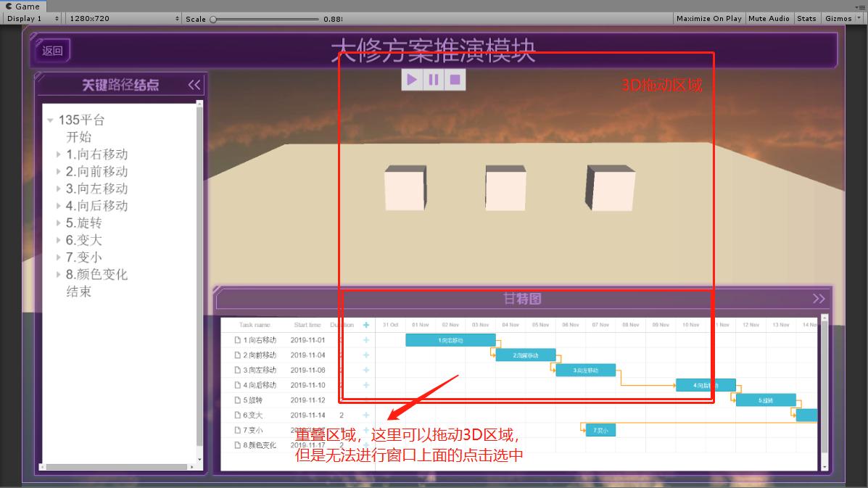
Task: Expand the 2.向前移动 tree node
Action: [x=58, y=172]
